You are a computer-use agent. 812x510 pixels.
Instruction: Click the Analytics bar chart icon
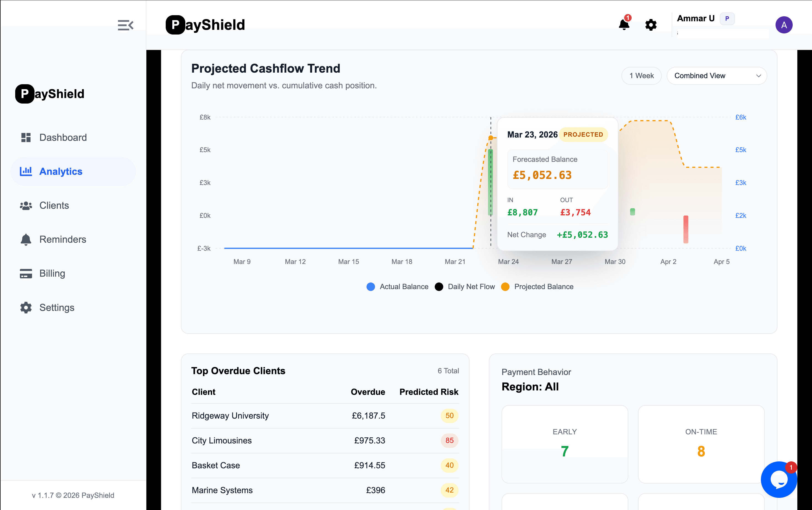[x=26, y=171]
